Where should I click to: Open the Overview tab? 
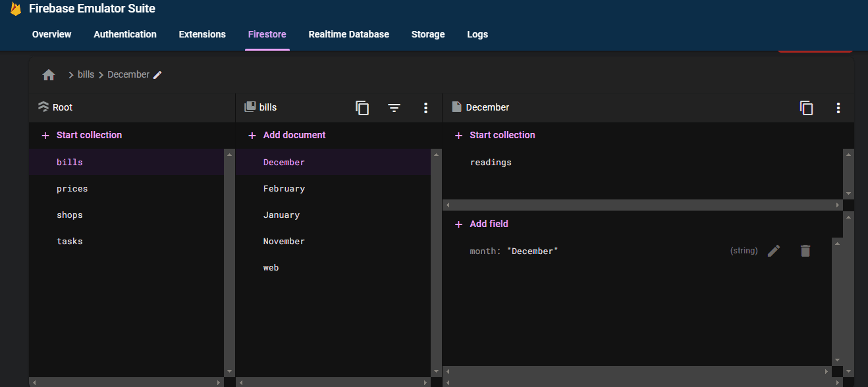pyautogui.click(x=51, y=34)
